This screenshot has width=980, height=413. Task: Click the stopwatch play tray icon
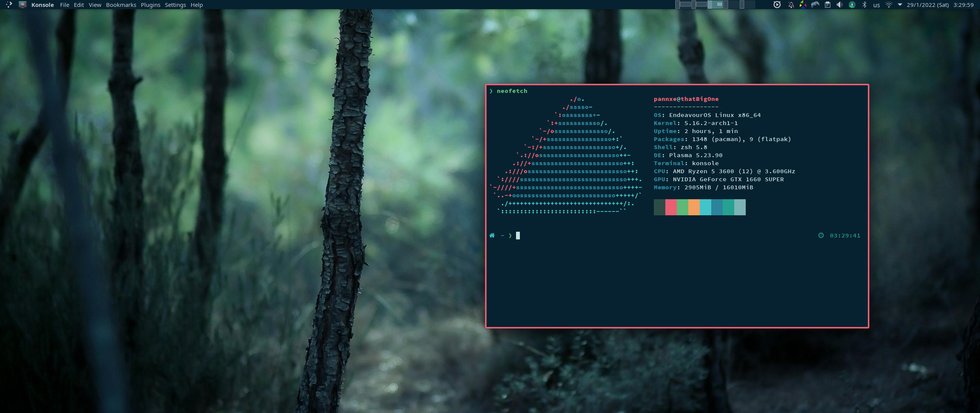click(x=777, y=5)
